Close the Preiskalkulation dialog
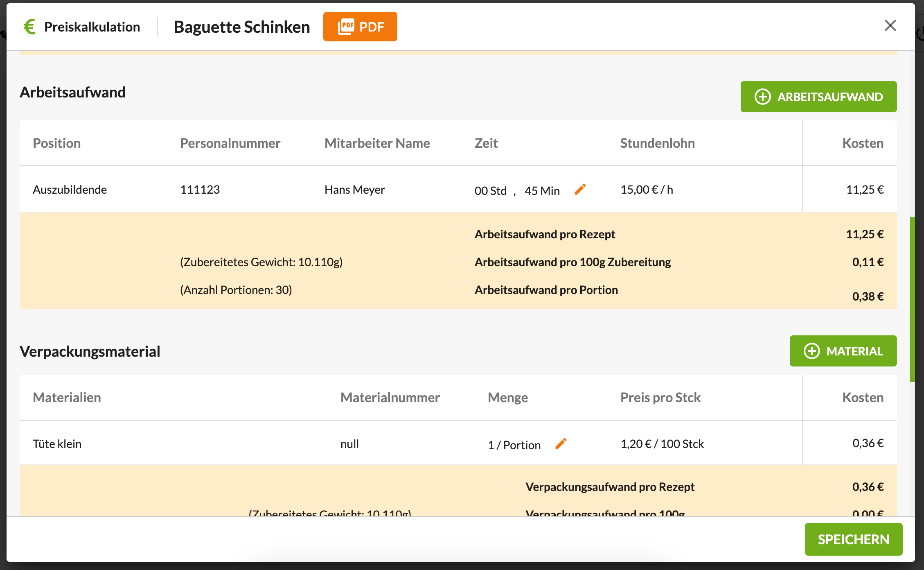Viewport: 924px width, 570px height. (x=890, y=25)
